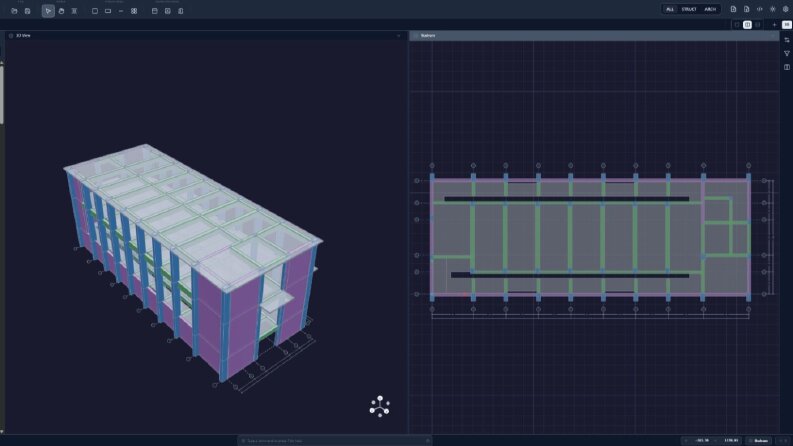
Task: Show ALL model elements
Action: (x=670, y=9)
